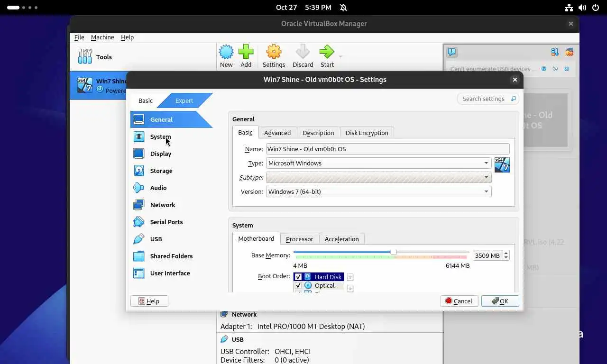607x364 pixels.
Task: Click the OK button
Action: tap(500, 301)
